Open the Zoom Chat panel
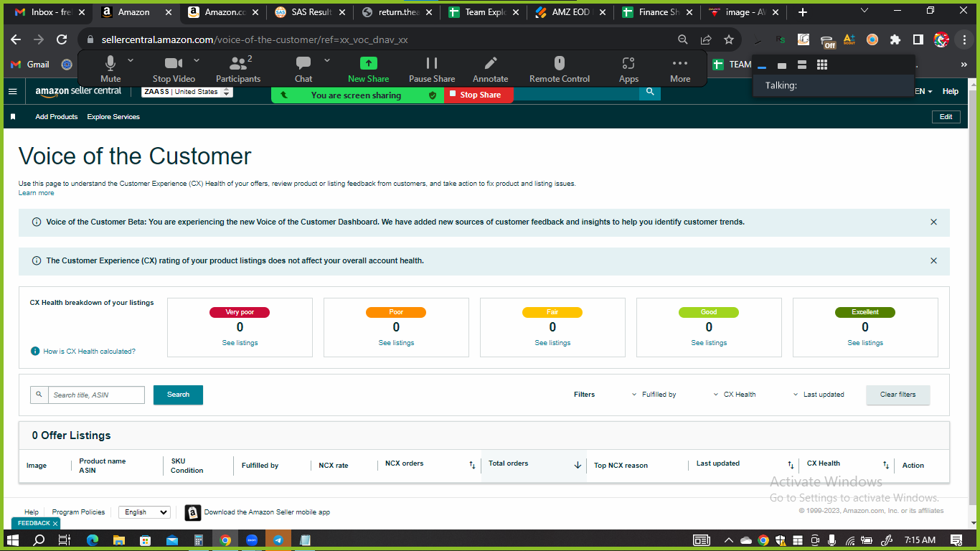 coord(303,69)
